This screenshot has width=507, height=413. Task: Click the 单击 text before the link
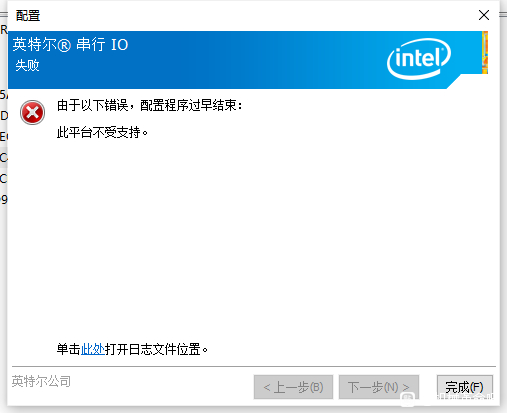69,349
